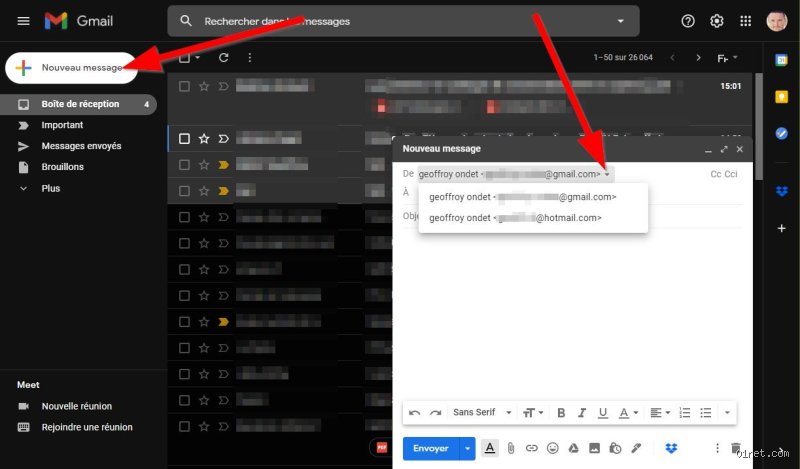The width and height of the screenshot is (800, 469).
Task: Insert signature with the pen icon
Action: pyautogui.click(x=636, y=448)
